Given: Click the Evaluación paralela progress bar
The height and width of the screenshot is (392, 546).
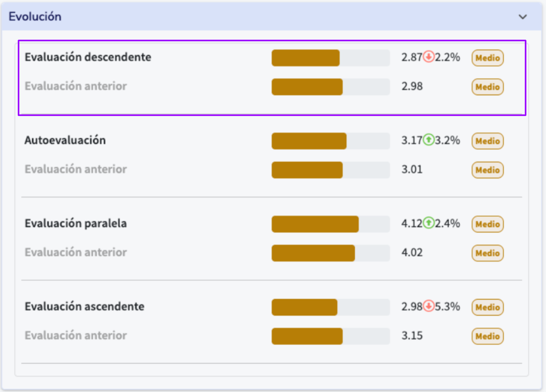Looking at the screenshot, I should coord(330,224).
